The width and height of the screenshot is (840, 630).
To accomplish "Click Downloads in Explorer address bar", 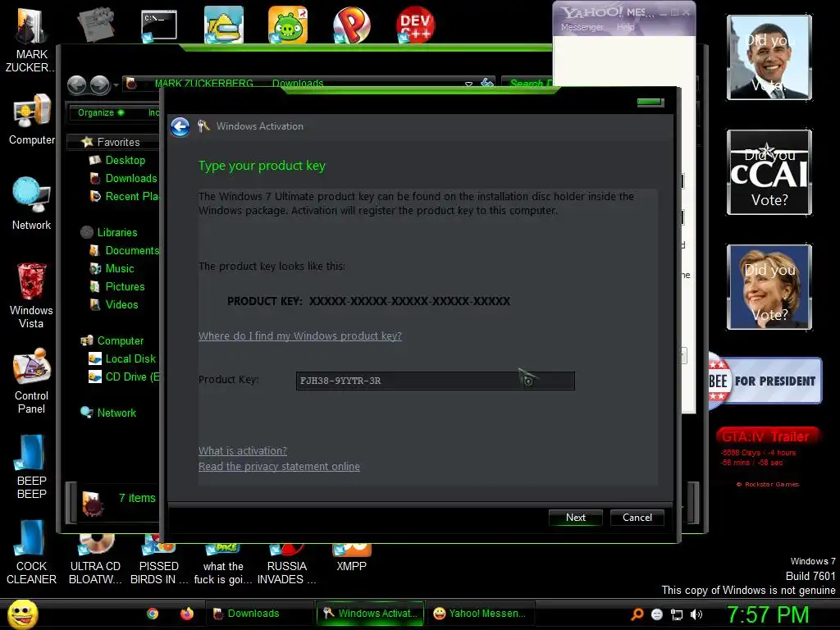I will click(x=298, y=84).
